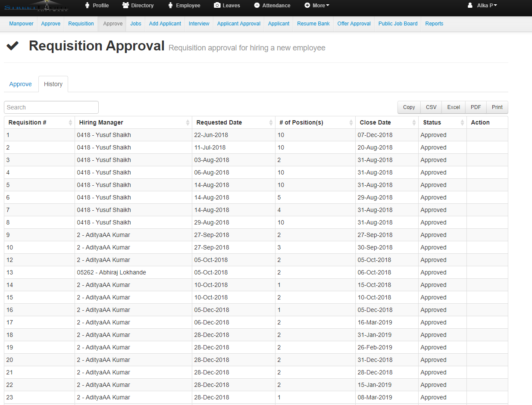
Task: Open the Interview link
Action: (x=199, y=24)
